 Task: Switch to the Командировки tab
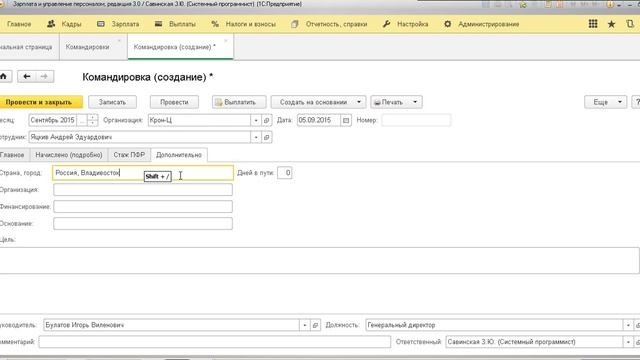pos(87,47)
